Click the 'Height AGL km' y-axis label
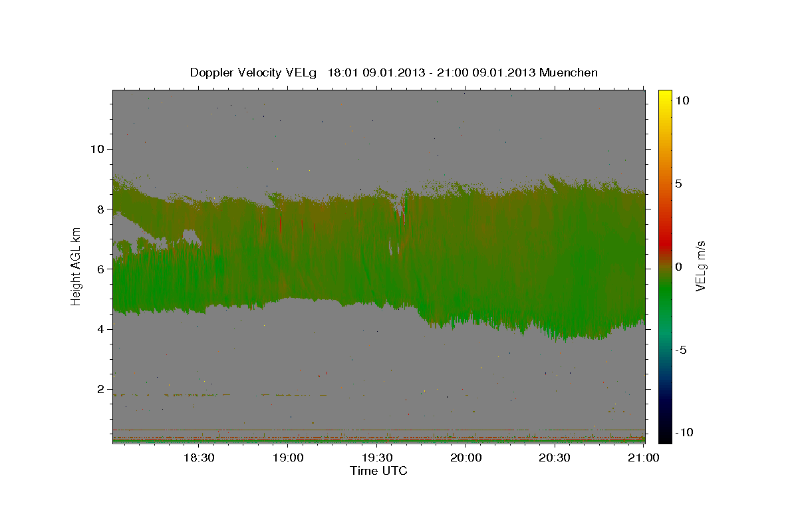 point(76,267)
